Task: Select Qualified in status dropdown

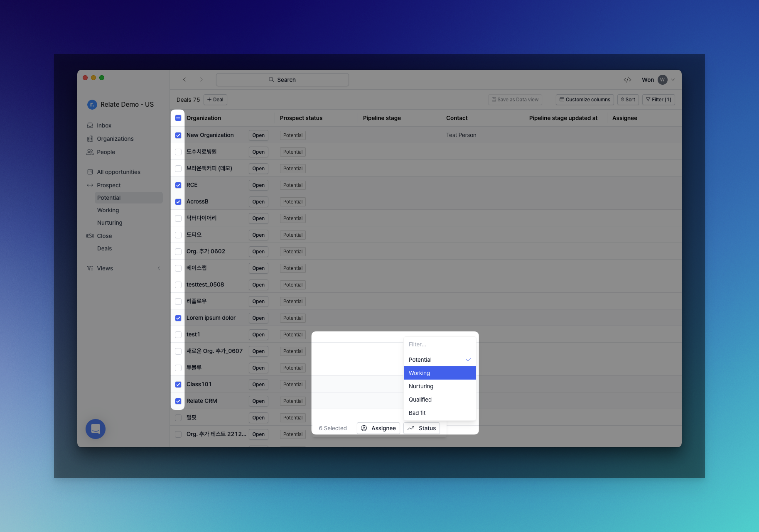Action: pyautogui.click(x=440, y=400)
